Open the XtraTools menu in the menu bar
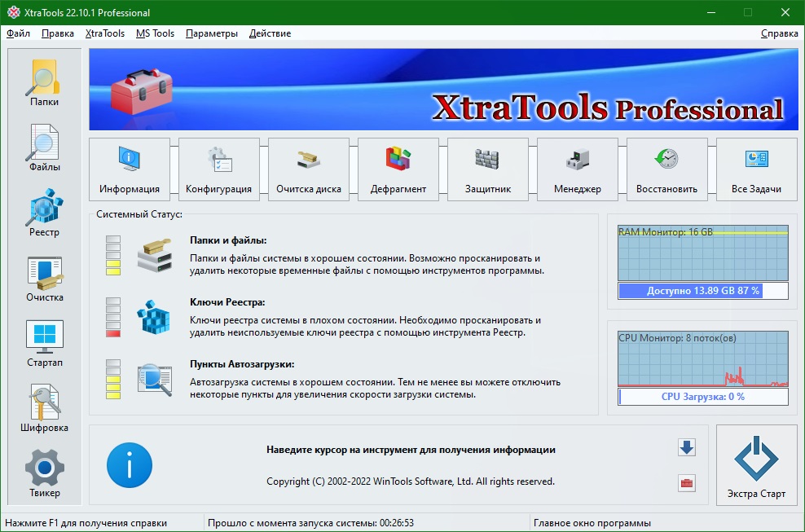This screenshot has width=805, height=532. (x=105, y=33)
